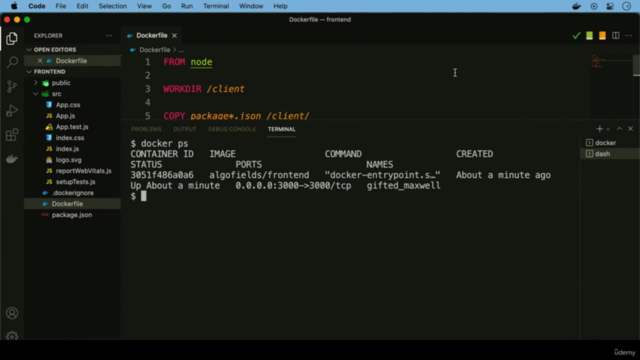The height and width of the screenshot is (360, 640).
Task: Click the Explorer more actions ellipsis
Action: tap(109, 36)
